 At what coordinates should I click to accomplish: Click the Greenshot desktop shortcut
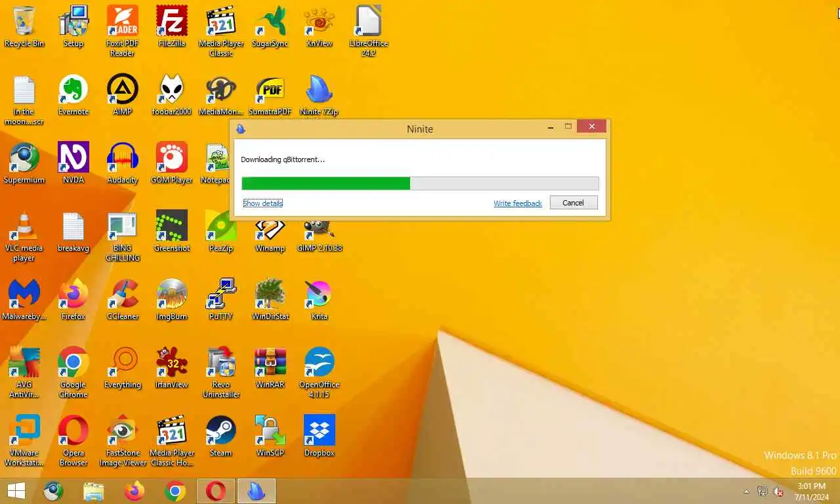tap(172, 232)
